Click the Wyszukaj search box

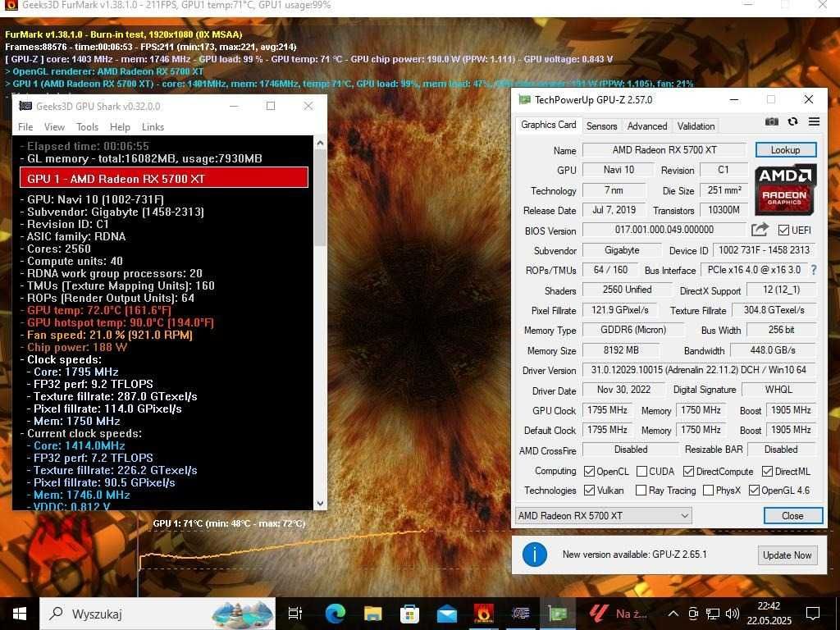coord(157,614)
